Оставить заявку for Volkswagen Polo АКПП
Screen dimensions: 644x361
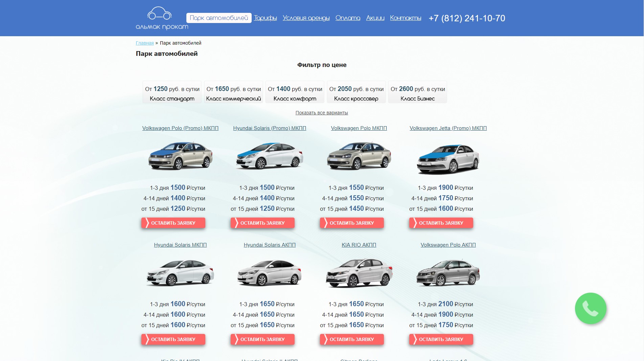click(441, 339)
